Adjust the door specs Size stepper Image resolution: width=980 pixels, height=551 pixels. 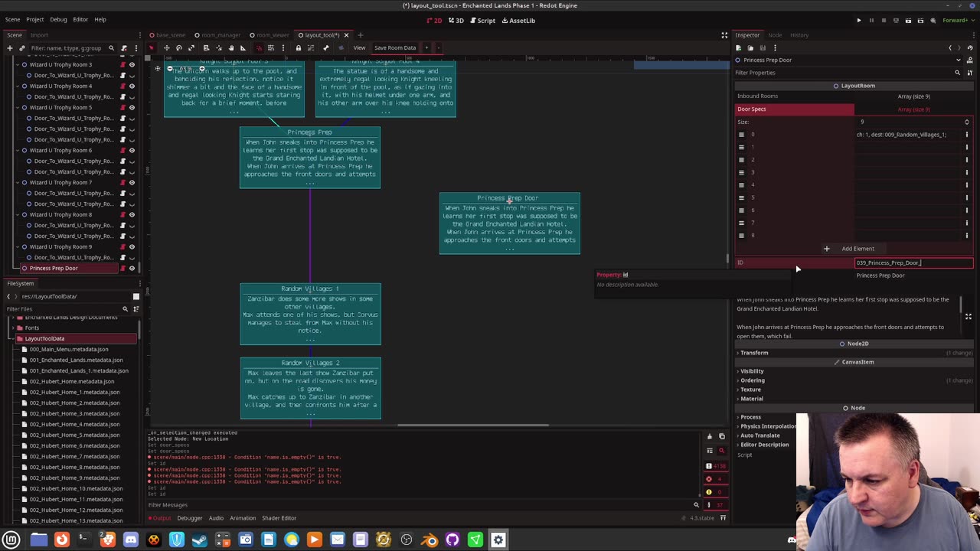tap(966, 122)
